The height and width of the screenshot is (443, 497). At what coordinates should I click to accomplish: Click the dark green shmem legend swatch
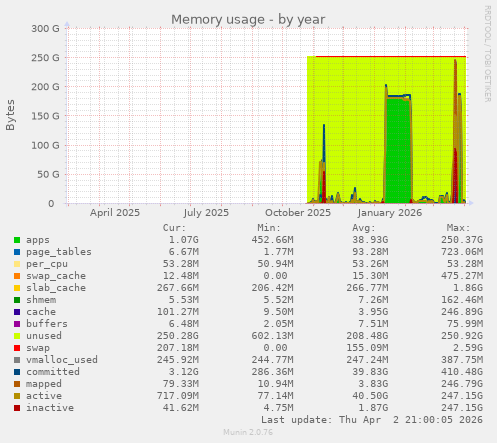17,300
